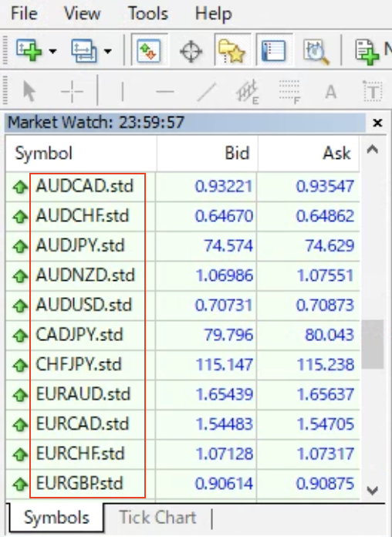Click the Bid value 1.54483

[x=225, y=424]
